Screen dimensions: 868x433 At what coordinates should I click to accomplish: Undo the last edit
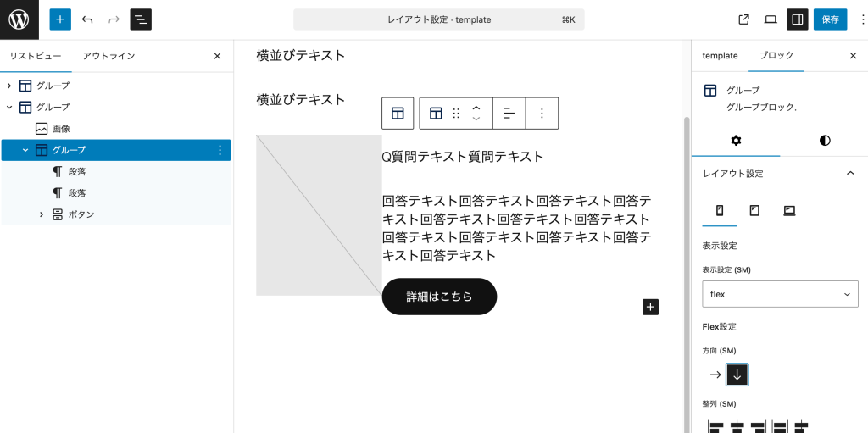click(x=87, y=19)
